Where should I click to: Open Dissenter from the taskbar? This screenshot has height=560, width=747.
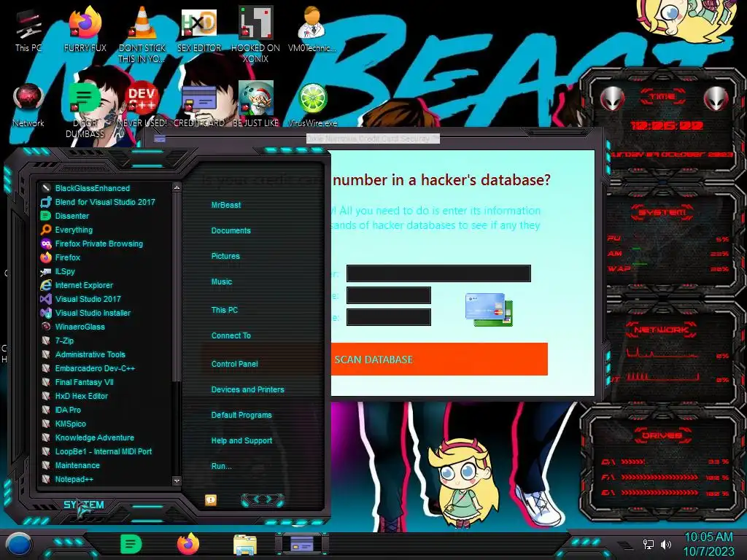pyautogui.click(x=131, y=544)
